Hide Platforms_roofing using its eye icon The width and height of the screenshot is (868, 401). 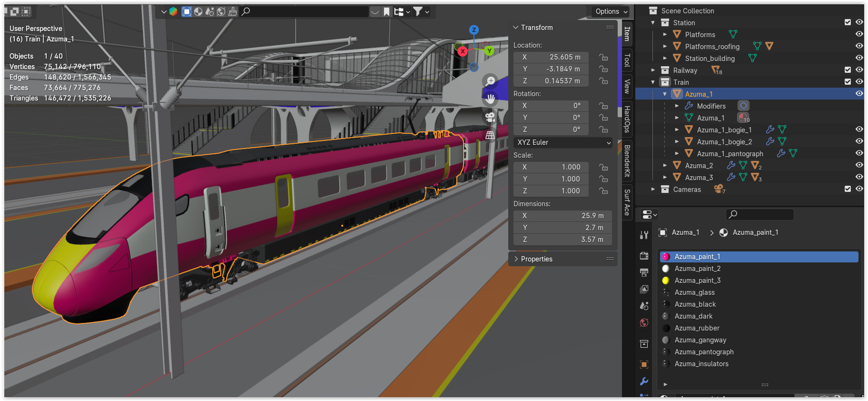859,46
